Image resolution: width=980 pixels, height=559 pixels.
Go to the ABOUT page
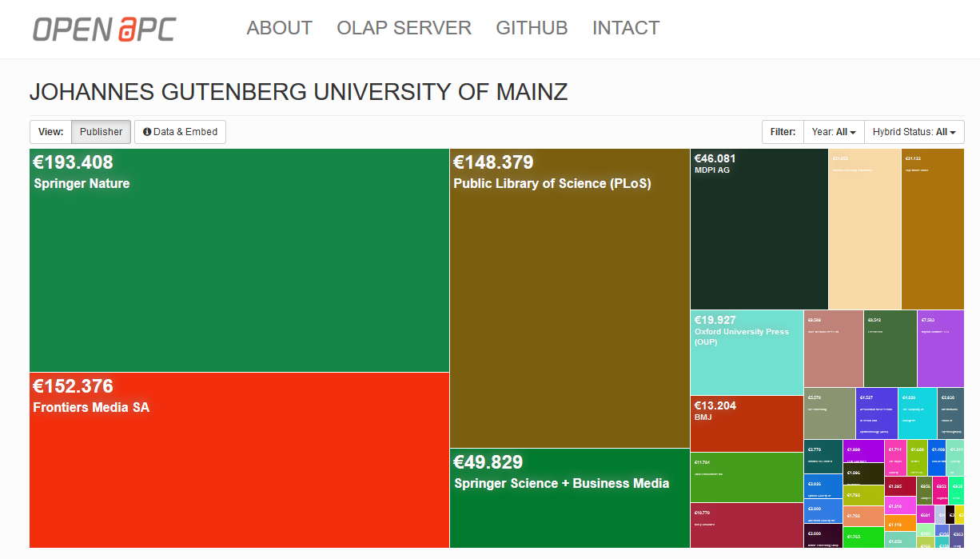[x=279, y=28]
